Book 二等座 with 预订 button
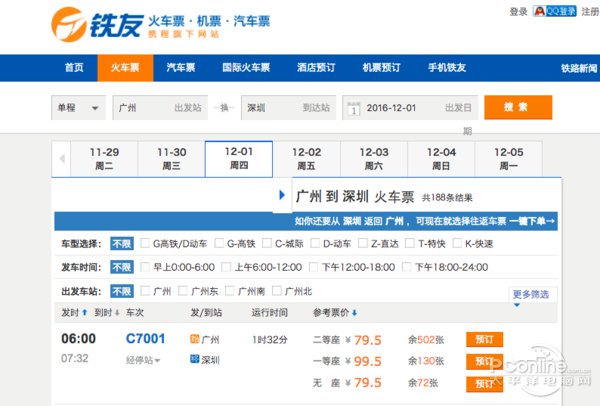Viewport: 600px width, 406px height. click(x=484, y=339)
